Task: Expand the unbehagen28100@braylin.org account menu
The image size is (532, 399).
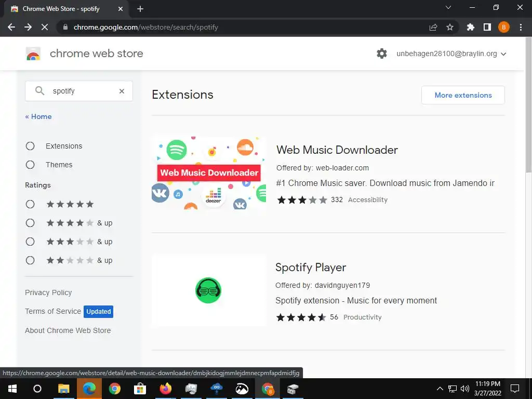Action: pyautogui.click(x=451, y=54)
